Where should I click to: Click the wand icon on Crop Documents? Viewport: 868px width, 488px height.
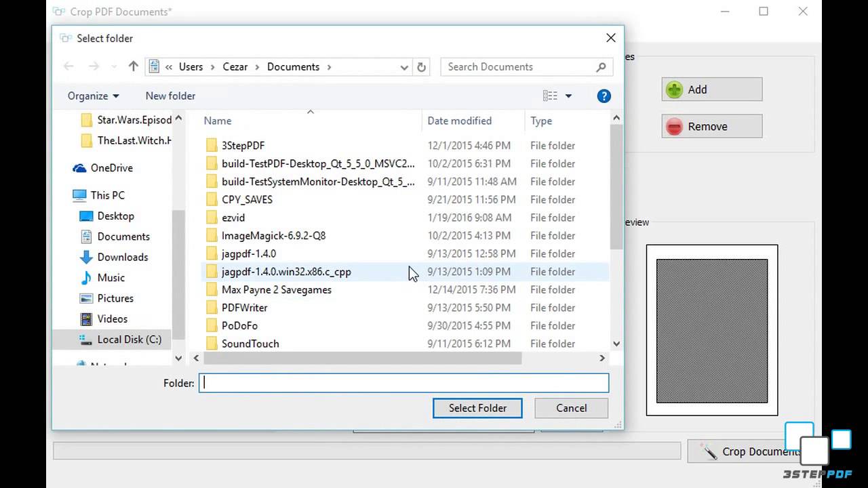709,452
